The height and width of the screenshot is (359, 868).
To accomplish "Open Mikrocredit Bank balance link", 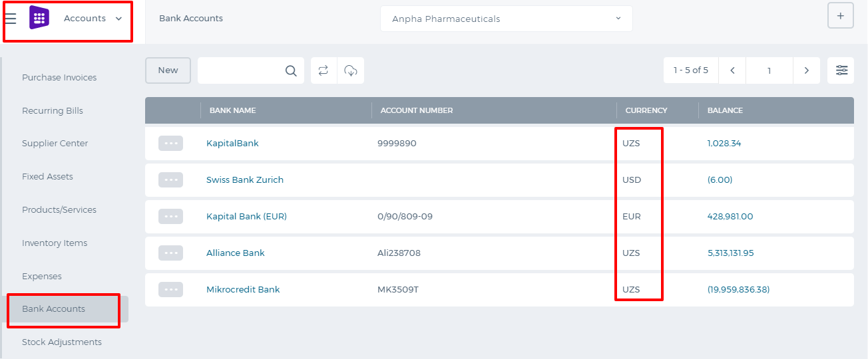I will [738, 289].
